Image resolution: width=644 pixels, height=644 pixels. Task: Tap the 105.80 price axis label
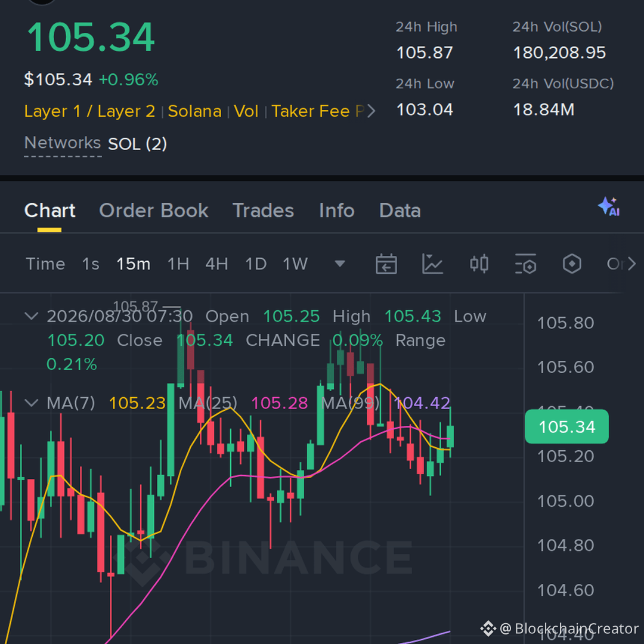pos(565,323)
